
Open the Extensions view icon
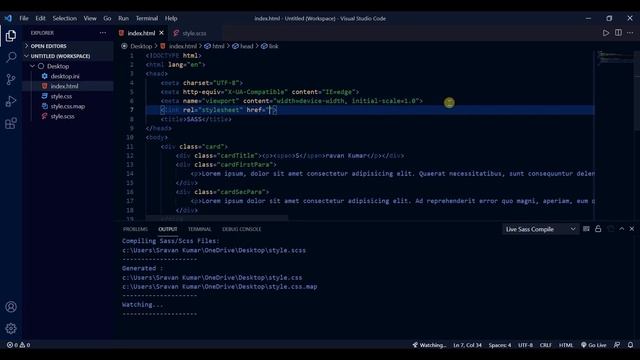click(x=11, y=123)
